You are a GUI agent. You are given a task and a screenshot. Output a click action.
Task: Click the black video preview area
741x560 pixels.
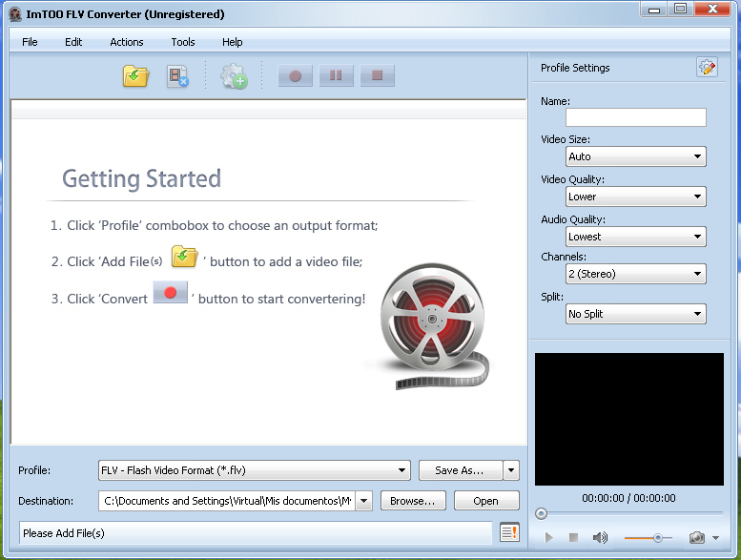(x=629, y=419)
